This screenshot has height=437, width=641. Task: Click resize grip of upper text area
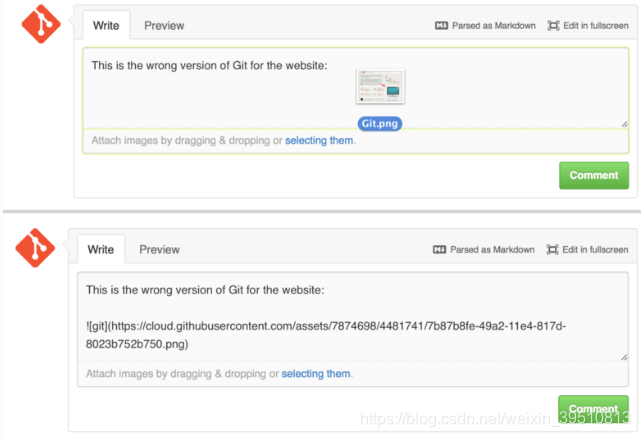(x=624, y=124)
